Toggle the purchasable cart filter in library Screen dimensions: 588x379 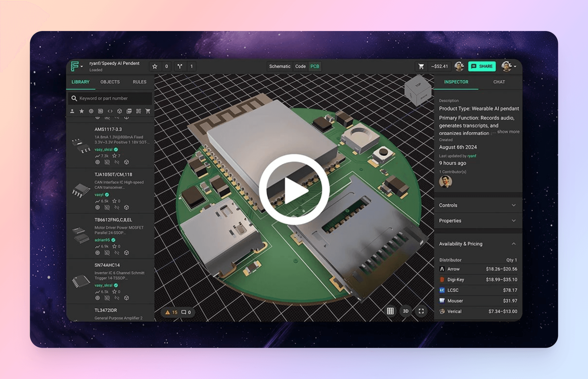(x=148, y=111)
